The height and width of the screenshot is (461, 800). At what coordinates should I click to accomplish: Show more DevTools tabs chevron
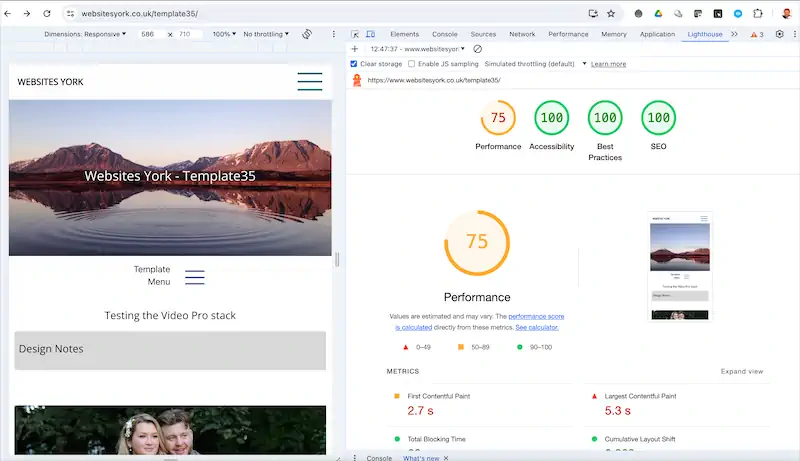[734, 34]
